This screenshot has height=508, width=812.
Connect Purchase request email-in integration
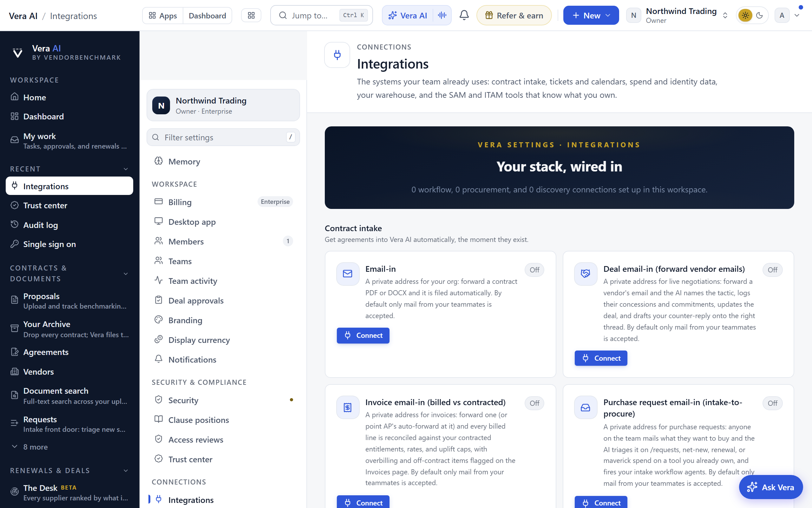coord(601,503)
